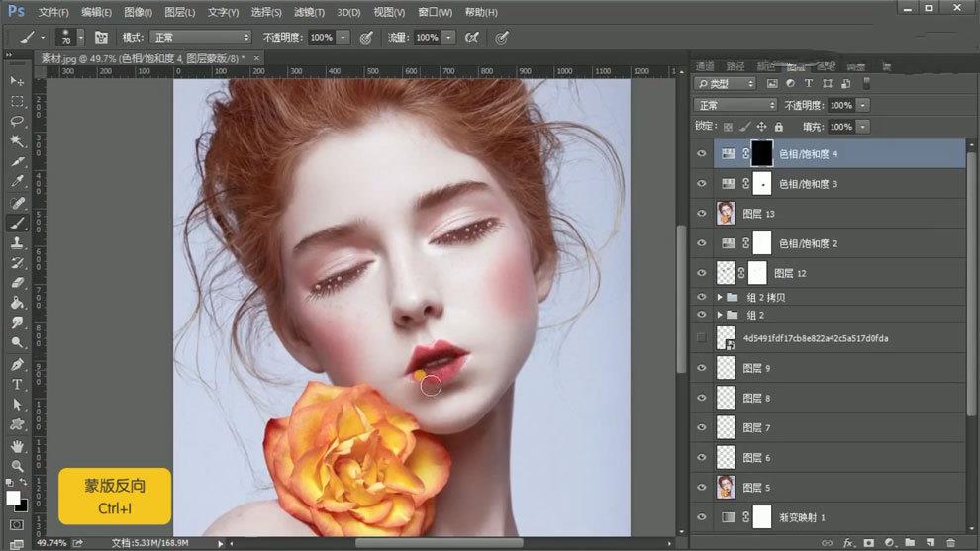Show the hidden 4d5491fdf17c smart object layer
The width and height of the screenshot is (980, 551).
tap(701, 338)
